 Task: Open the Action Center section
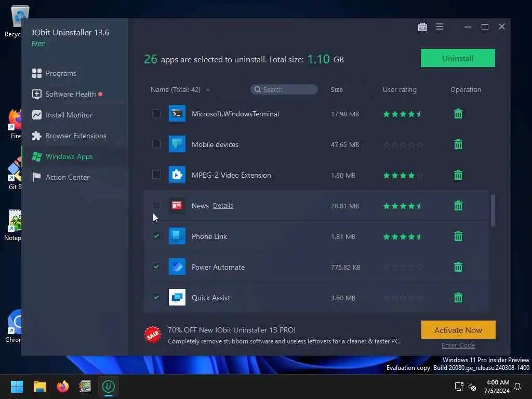(61, 177)
